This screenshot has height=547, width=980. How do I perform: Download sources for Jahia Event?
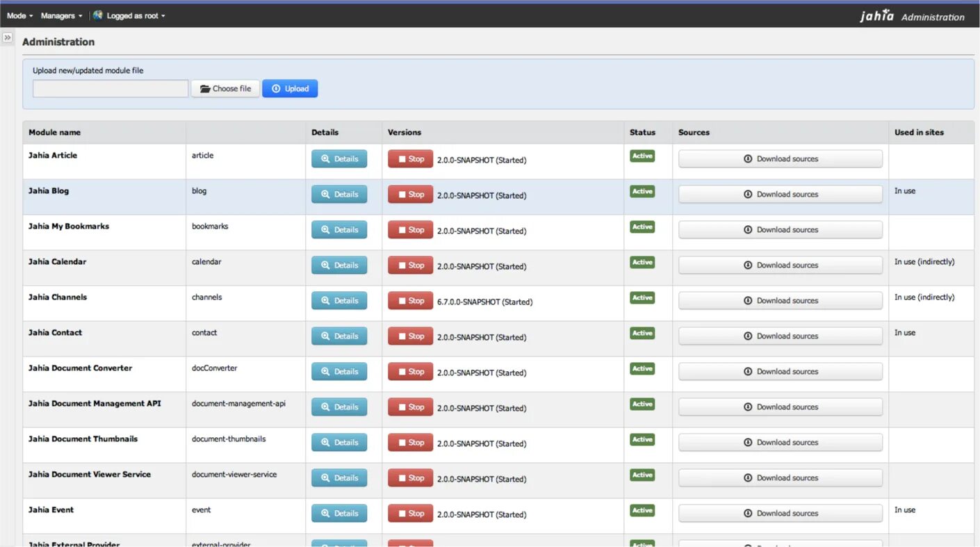pyautogui.click(x=781, y=513)
